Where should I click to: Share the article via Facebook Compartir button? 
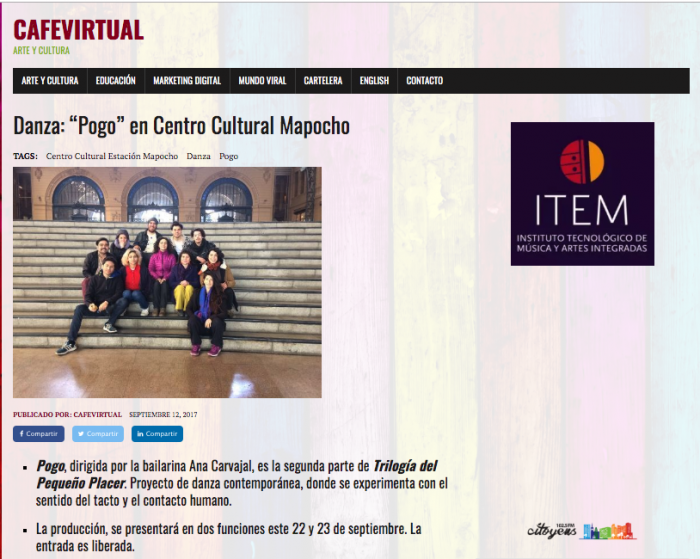click(39, 434)
